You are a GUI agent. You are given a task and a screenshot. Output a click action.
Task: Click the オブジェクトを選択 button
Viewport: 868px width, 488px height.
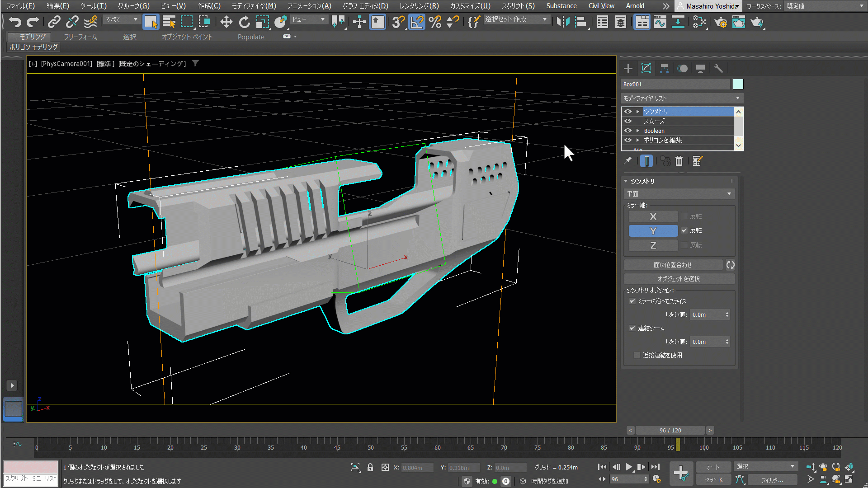pyautogui.click(x=679, y=279)
